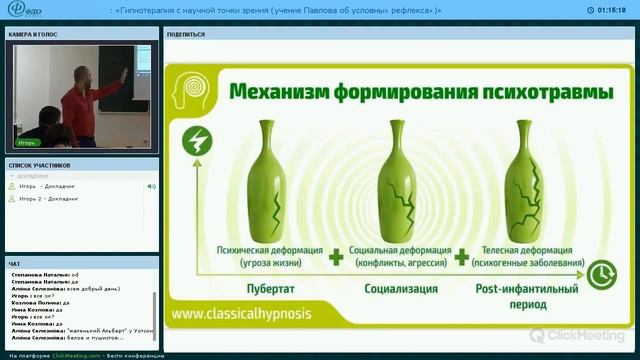Click the speaker icon next to Игорь
640x360 pixels.
(151, 186)
